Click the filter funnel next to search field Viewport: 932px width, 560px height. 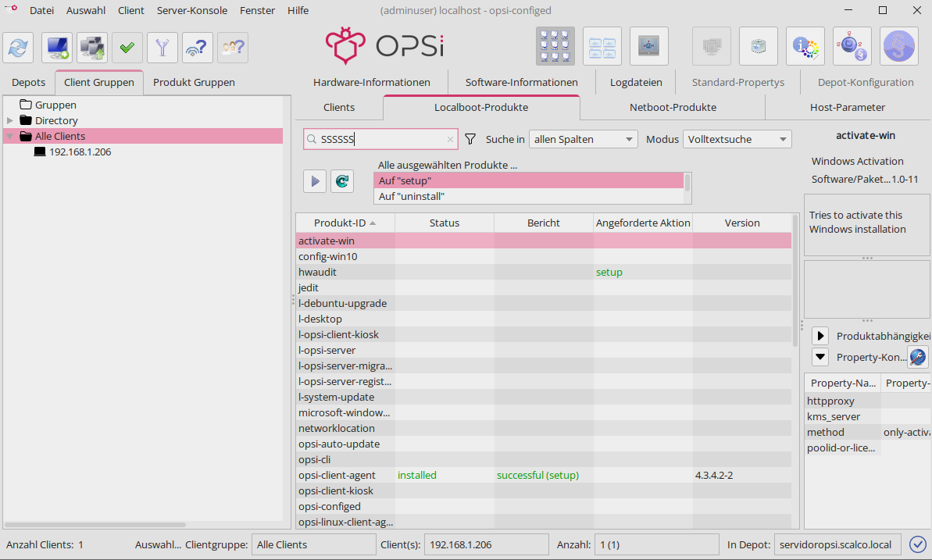tap(470, 139)
